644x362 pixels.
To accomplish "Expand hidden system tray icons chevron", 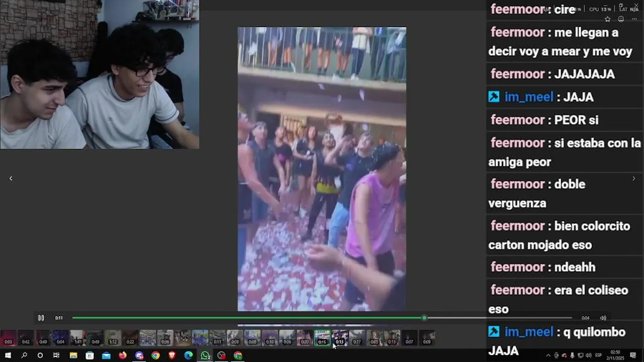I will click(548, 355).
